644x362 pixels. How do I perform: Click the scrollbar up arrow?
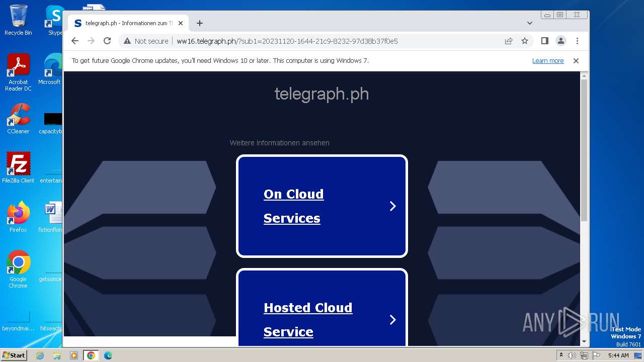pos(584,76)
